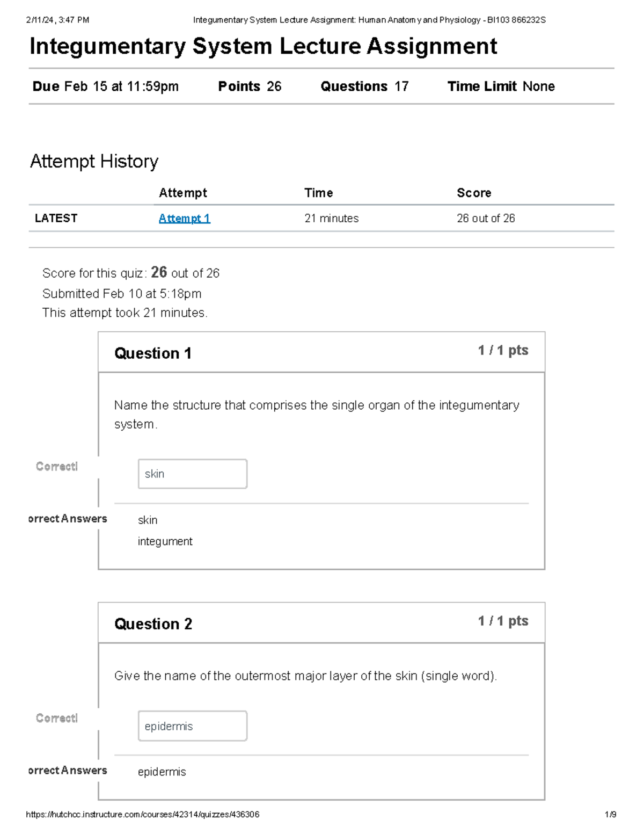Click the '26 out of 26' score cell
This screenshot has height=834, width=644.
pos(486,218)
